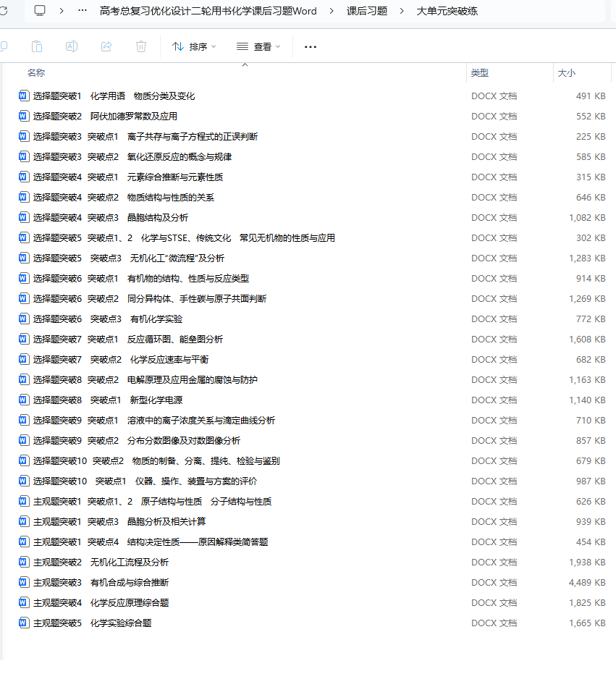Screen dimensions: 616x674
Task: Click the Paste icon in toolbar
Action: tap(37, 46)
